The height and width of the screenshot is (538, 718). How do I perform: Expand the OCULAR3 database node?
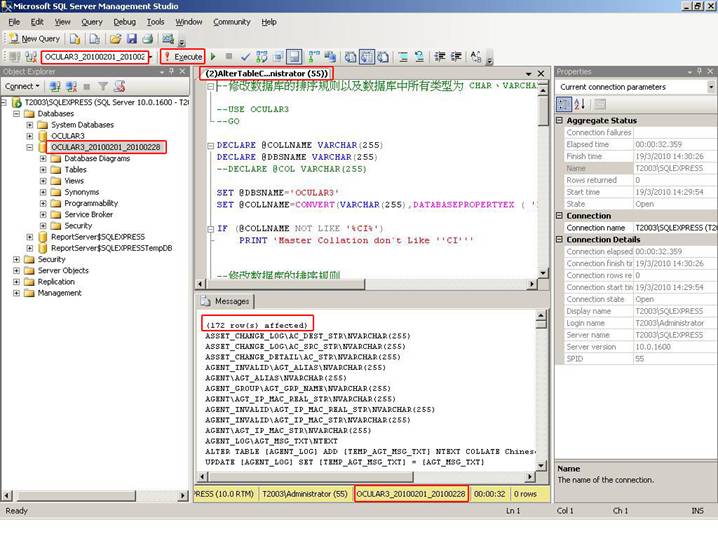pos(30,136)
